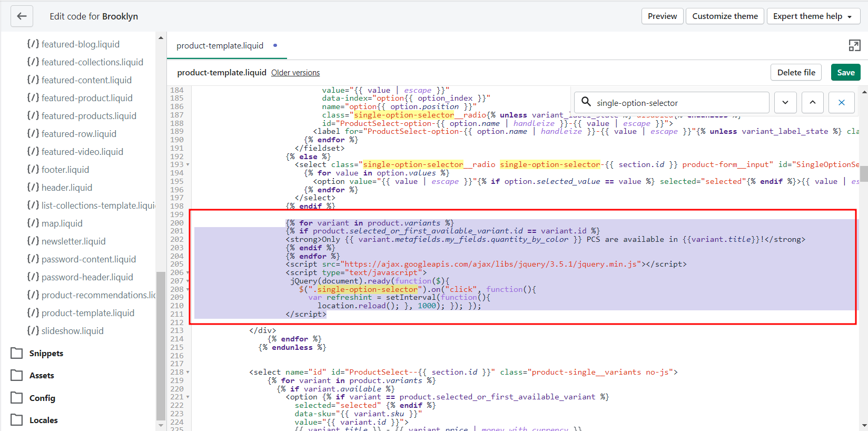Expand the Locales folder
Viewport: 868px width, 431px height.
click(34, 420)
